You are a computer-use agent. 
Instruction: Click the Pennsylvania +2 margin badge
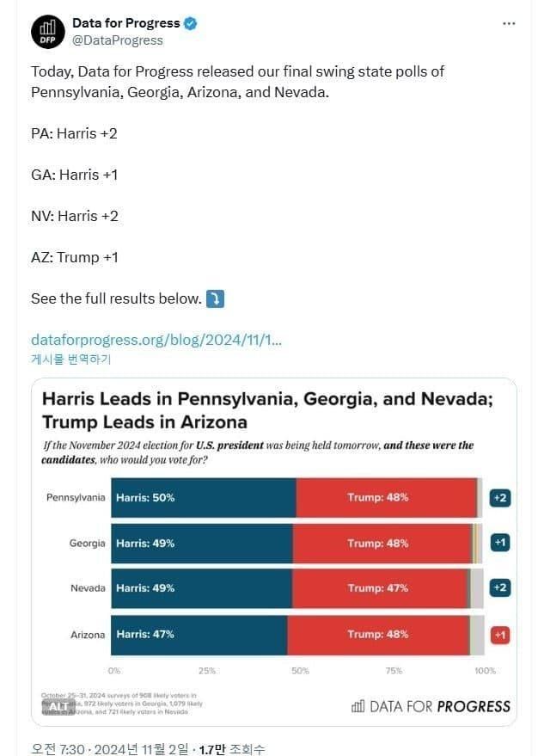coord(500,498)
